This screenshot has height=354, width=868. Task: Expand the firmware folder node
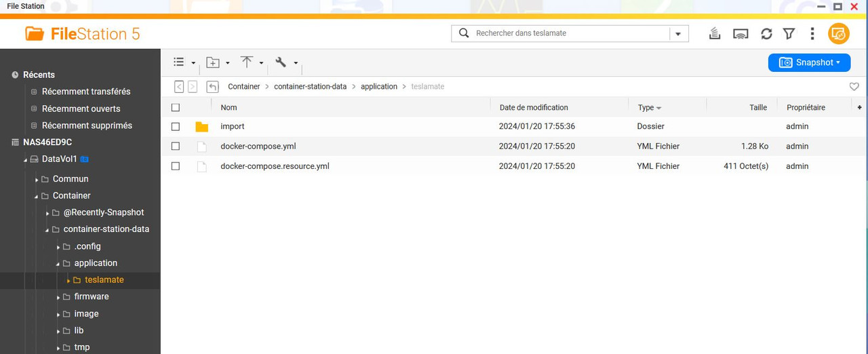click(x=58, y=298)
